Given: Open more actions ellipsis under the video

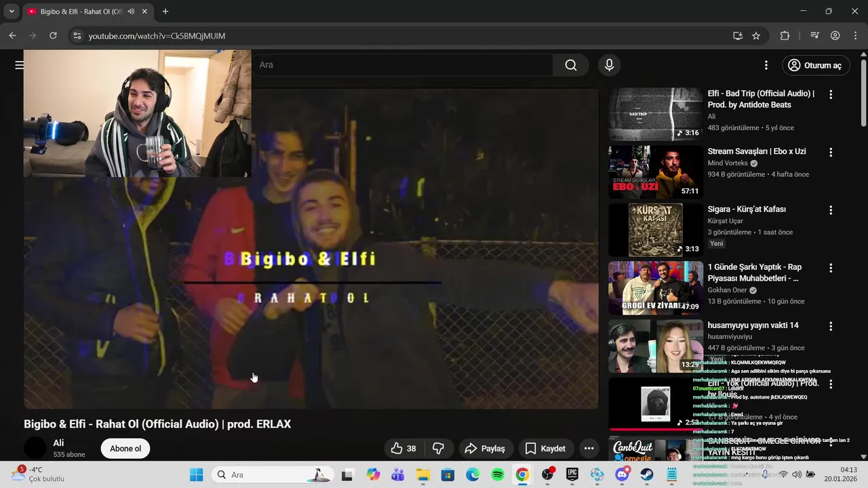Looking at the screenshot, I should [x=589, y=449].
